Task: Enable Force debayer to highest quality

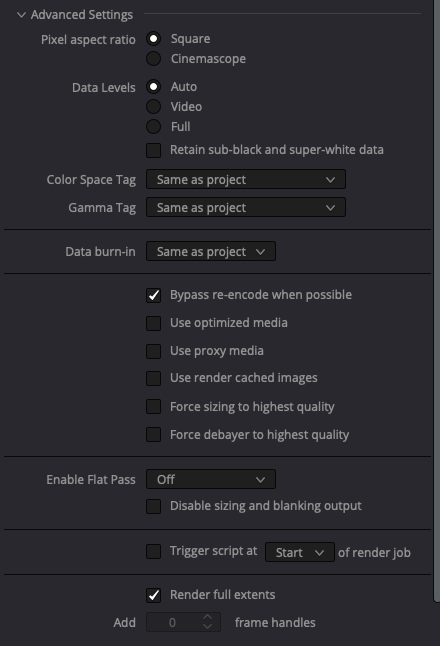Action: pyautogui.click(x=154, y=435)
